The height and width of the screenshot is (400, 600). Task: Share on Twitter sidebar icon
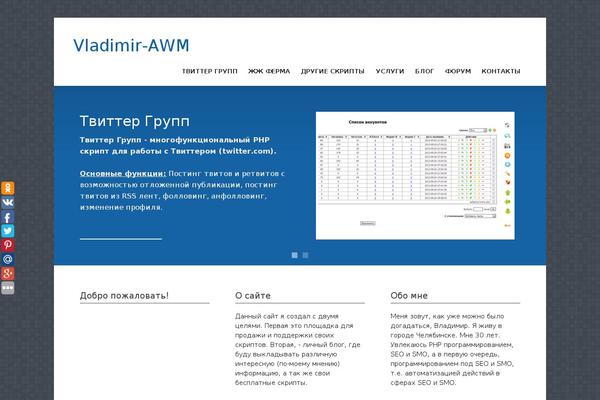tap(8, 231)
